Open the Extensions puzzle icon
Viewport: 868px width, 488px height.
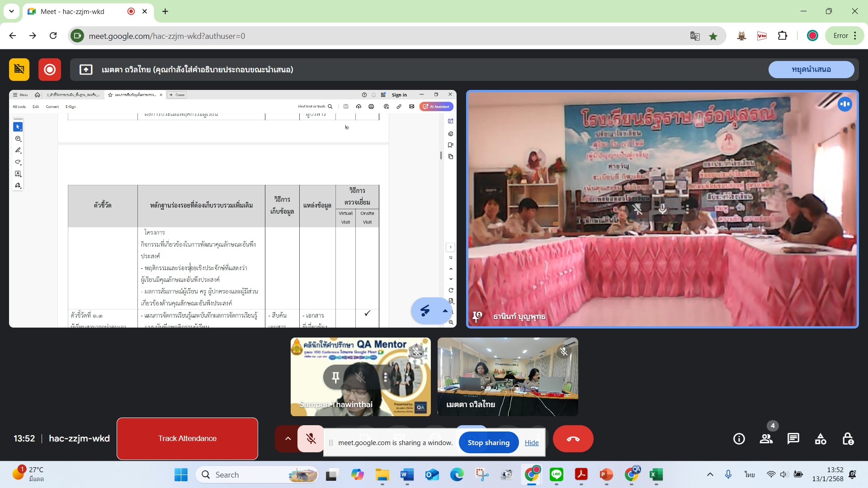[783, 36]
